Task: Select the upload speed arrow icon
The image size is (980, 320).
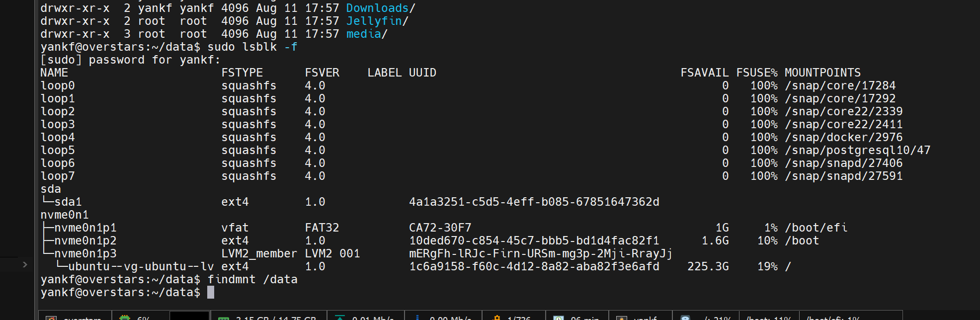Action: 340,318
